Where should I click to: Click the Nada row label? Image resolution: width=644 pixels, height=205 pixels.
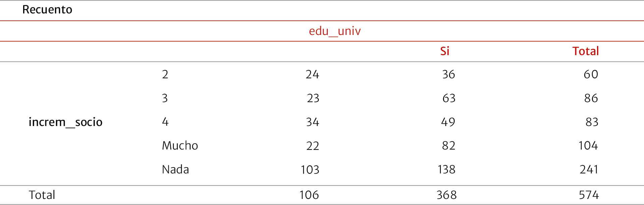pyautogui.click(x=175, y=169)
